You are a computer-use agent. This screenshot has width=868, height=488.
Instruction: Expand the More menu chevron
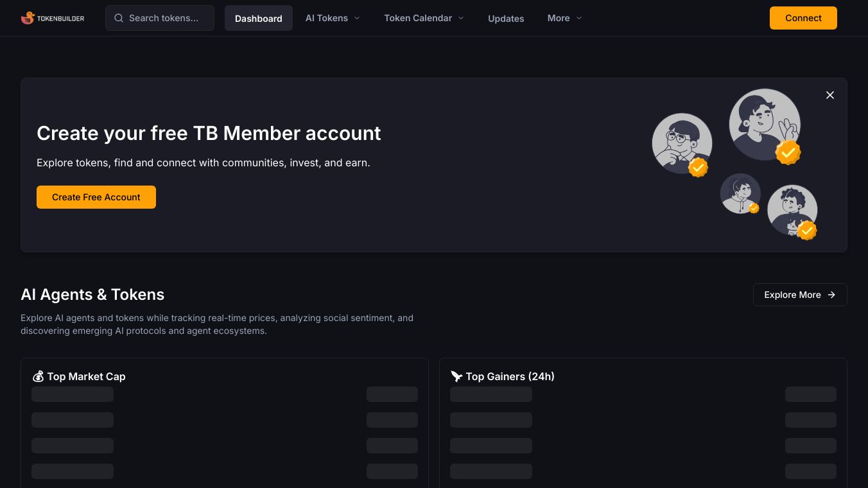[579, 18]
